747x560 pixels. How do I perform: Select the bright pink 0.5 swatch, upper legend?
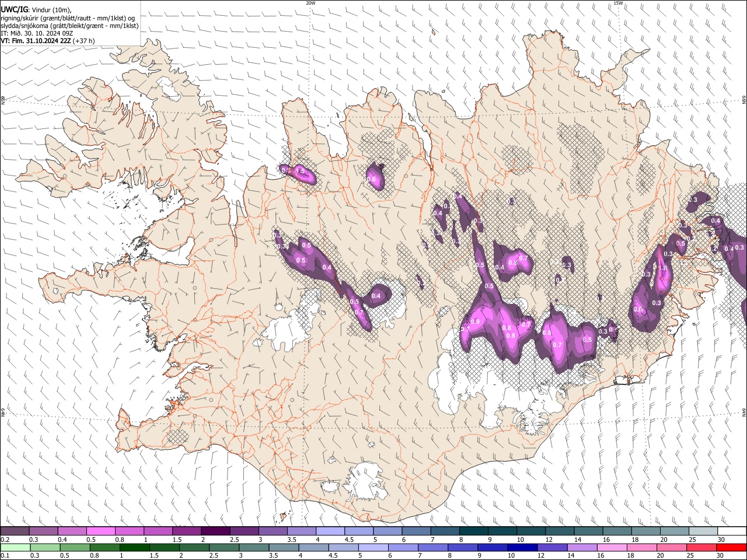101,531
